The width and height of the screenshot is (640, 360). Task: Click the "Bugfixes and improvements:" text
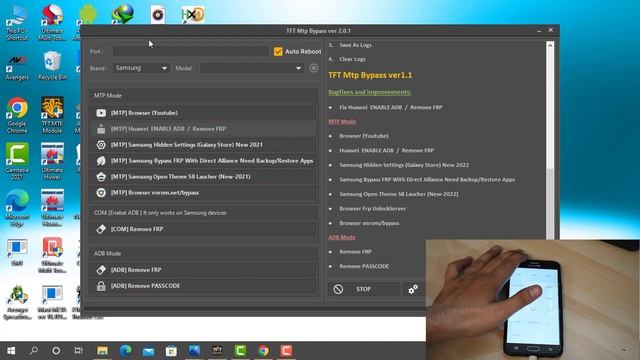tap(369, 92)
